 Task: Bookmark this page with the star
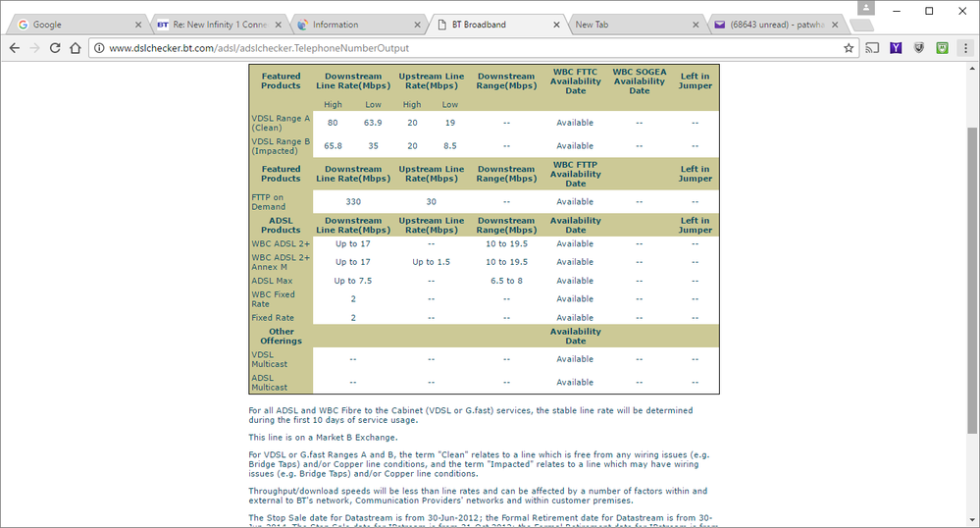849,48
